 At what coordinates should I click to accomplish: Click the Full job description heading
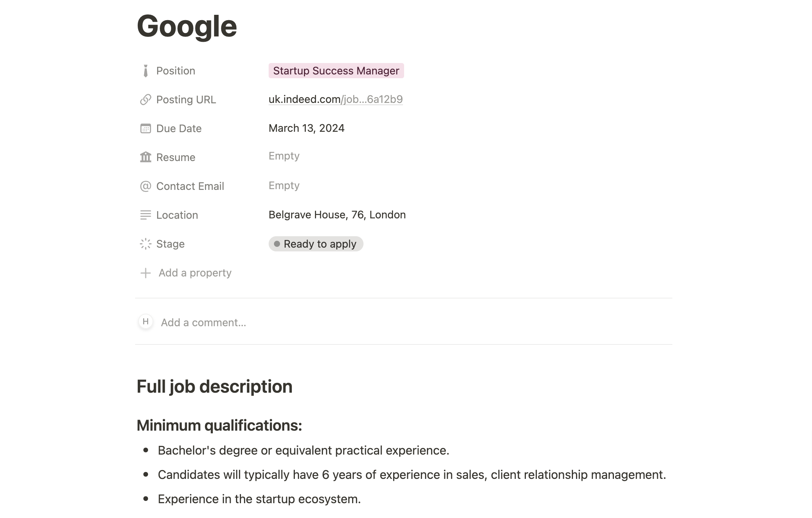(214, 387)
